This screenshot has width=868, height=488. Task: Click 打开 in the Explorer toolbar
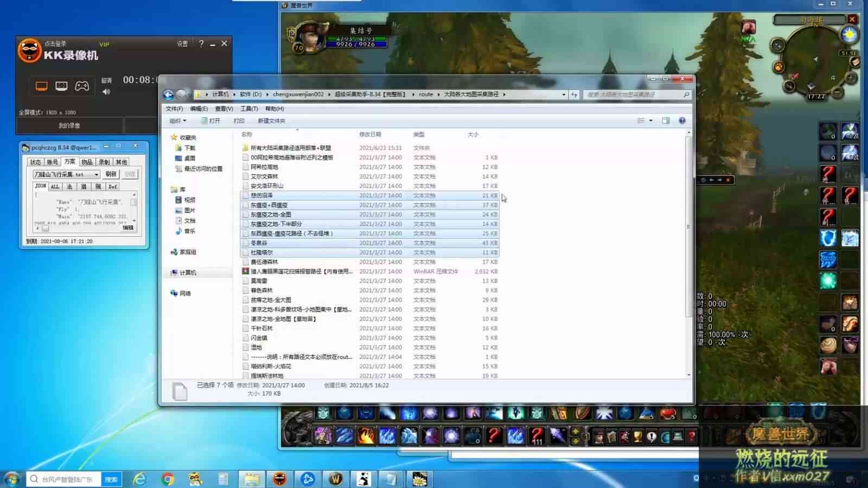coord(210,121)
